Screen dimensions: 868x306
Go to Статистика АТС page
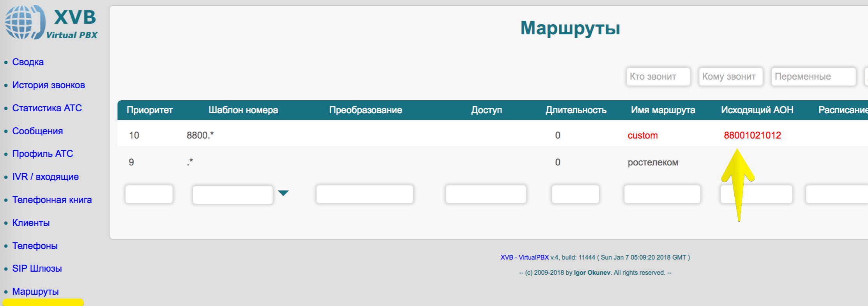tap(47, 108)
